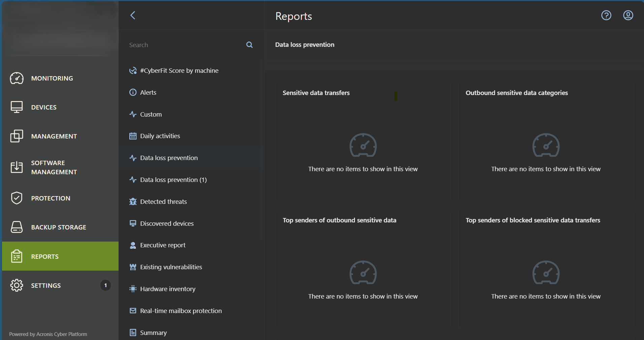Viewport: 644px width, 340px height.
Task: Open the PROTECTION section
Action: 60,198
